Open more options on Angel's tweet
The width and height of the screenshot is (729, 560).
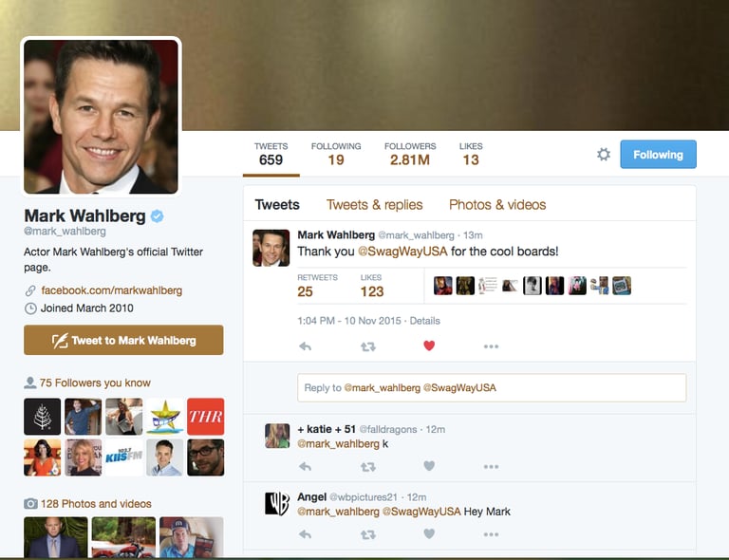pyautogui.click(x=491, y=535)
